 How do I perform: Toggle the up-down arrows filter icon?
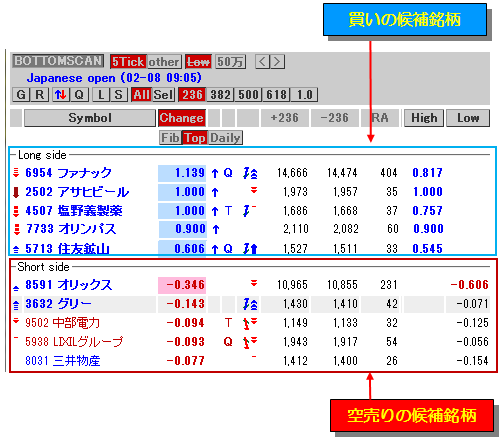(x=60, y=95)
